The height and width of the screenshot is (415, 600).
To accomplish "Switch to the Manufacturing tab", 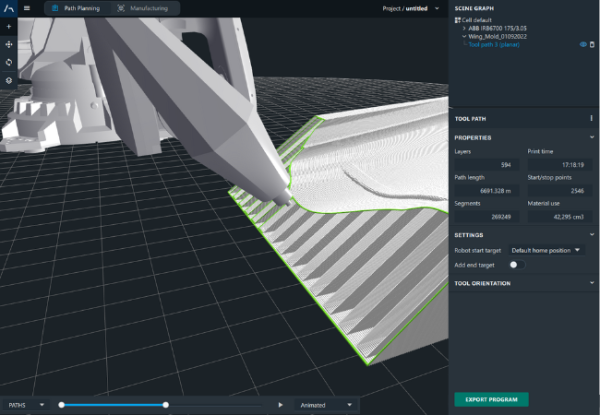I will pos(141,8).
